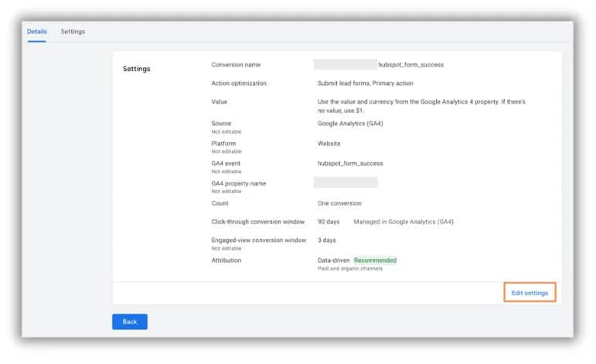The image size is (596, 364).
Task: Click the green Recommended badge
Action: (x=375, y=260)
